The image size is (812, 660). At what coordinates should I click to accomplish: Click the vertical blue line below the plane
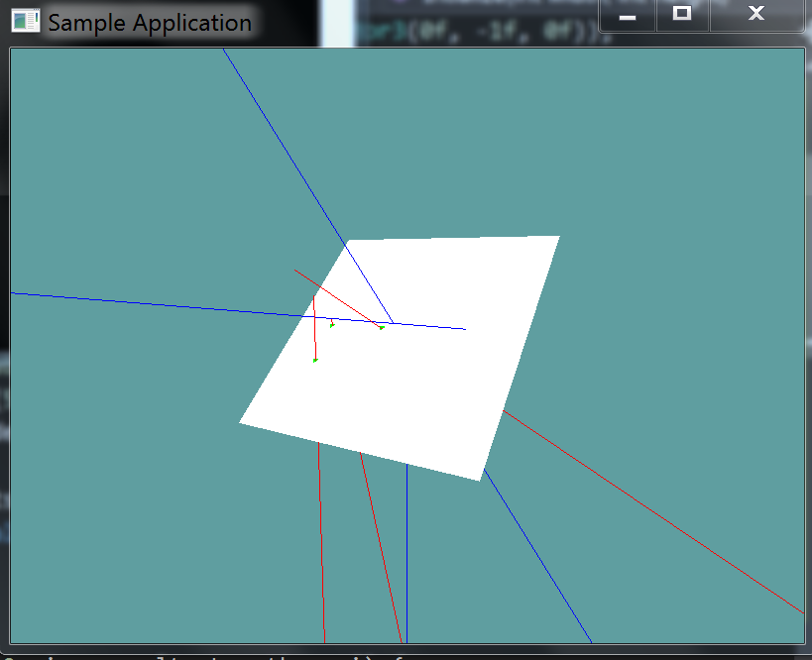[x=406, y=555]
